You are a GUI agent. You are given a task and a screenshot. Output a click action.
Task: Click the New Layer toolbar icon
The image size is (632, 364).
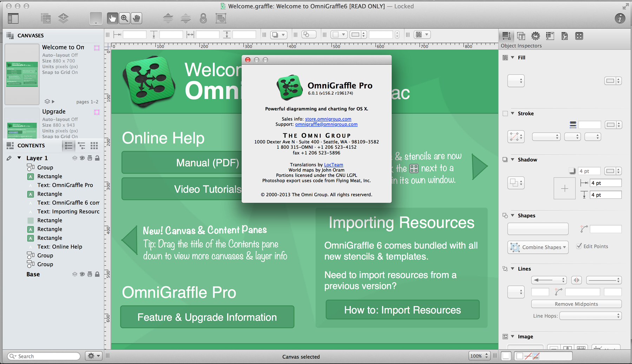63,18
